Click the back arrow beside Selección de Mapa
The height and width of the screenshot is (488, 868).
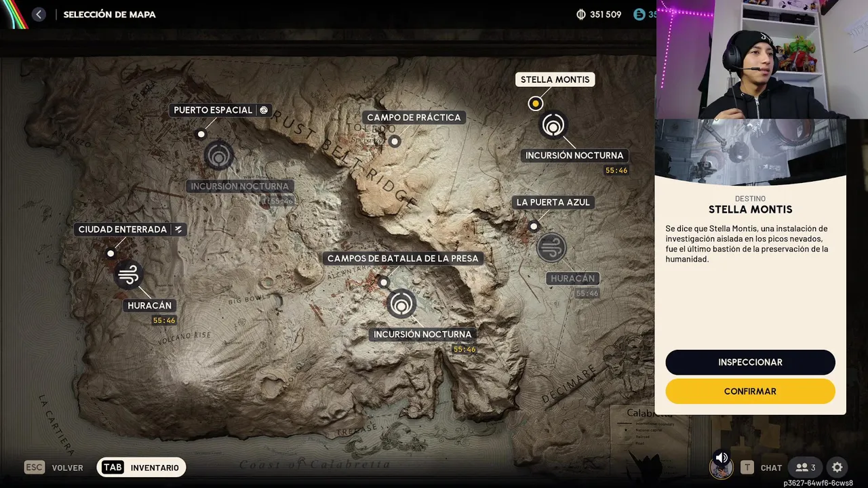pyautogui.click(x=39, y=14)
